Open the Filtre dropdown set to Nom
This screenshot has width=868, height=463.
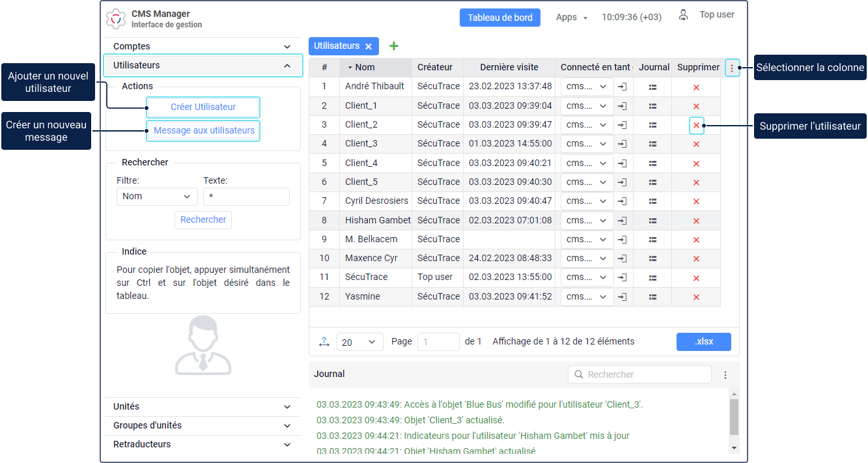coord(157,197)
